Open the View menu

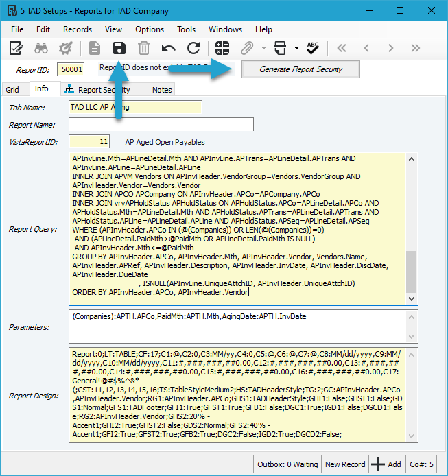[x=114, y=29]
